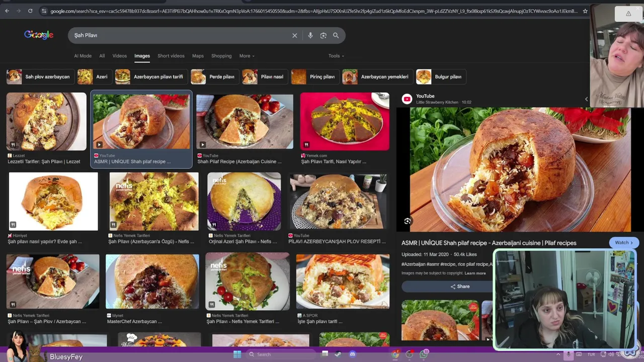Click the Watch button in preview
644x362 pixels.
click(x=624, y=242)
